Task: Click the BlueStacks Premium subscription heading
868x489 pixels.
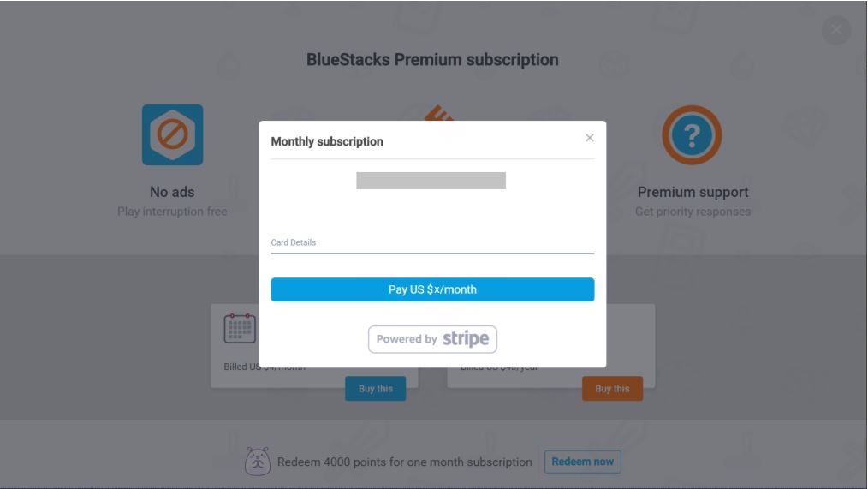Action: 432,60
